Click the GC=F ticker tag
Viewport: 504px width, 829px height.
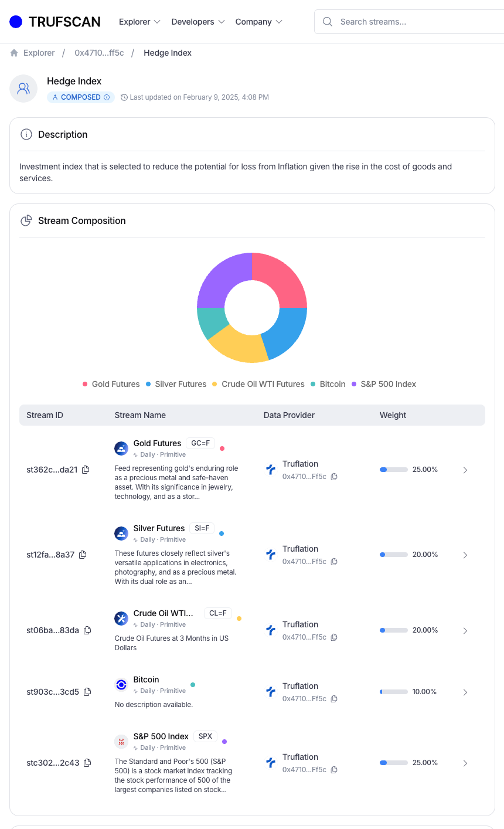(x=200, y=443)
